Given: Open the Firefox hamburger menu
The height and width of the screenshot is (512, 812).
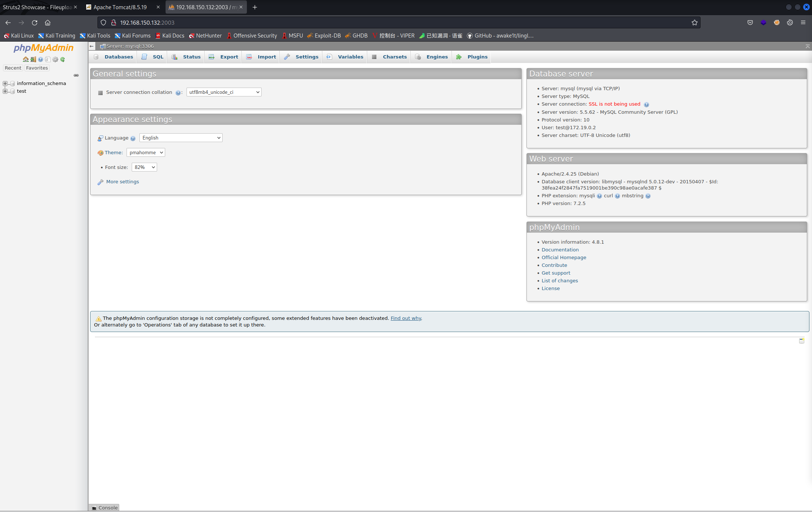Looking at the screenshot, I should [x=803, y=22].
